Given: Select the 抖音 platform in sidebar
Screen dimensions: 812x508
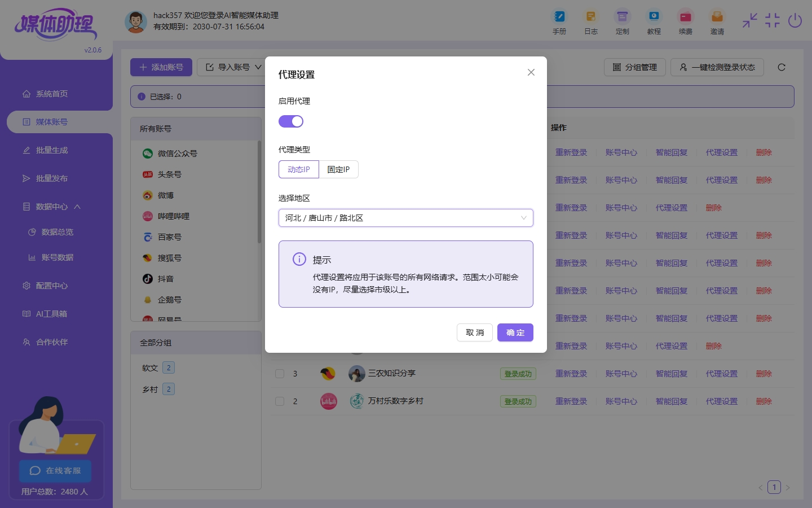Looking at the screenshot, I should [x=166, y=279].
